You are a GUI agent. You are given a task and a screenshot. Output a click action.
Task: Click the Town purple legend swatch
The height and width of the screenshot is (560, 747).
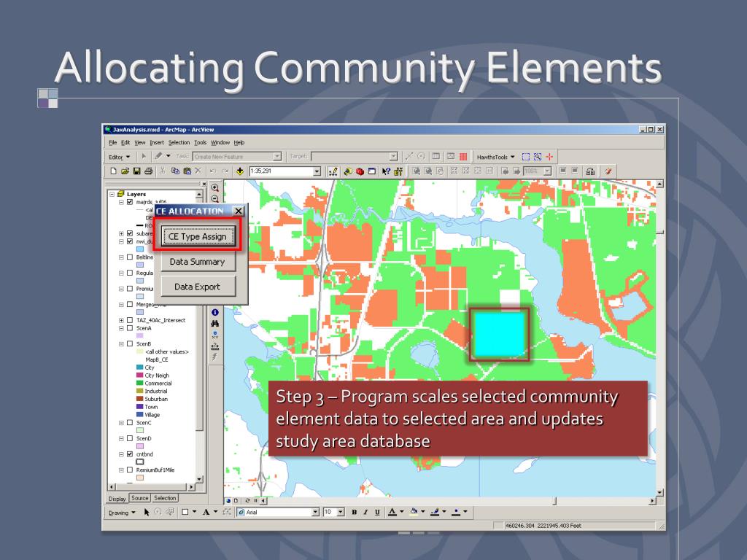click(x=139, y=407)
